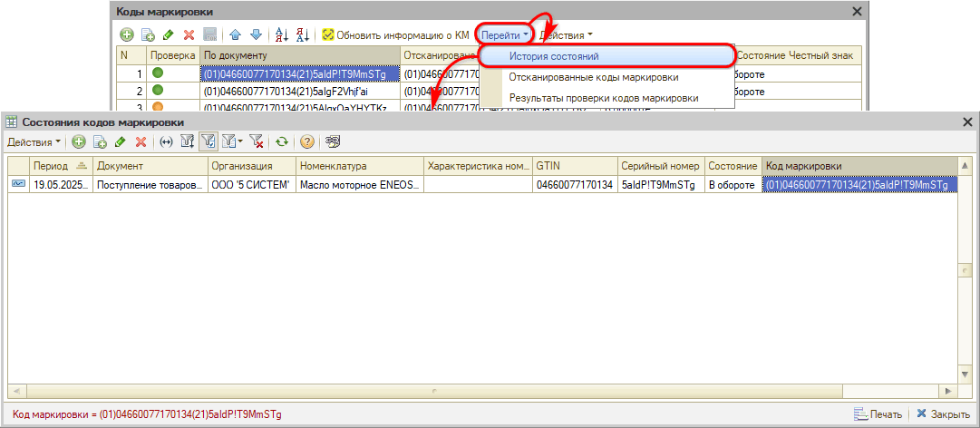Image resolution: width=980 pixels, height=428 pixels.
Task: Click the red X delete icon in Состояния toolbar
Action: pyautogui.click(x=141, y=142)
